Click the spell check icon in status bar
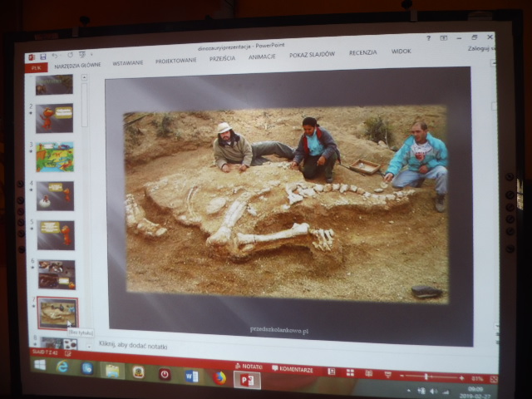This screenshot has width=532, height=399. tap(68, 353)
